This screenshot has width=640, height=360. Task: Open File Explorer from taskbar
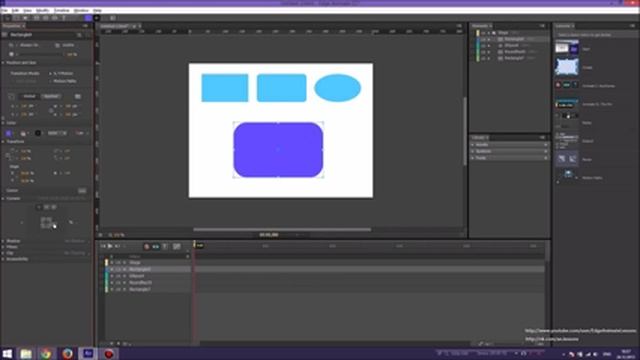(x=26, y=353)
